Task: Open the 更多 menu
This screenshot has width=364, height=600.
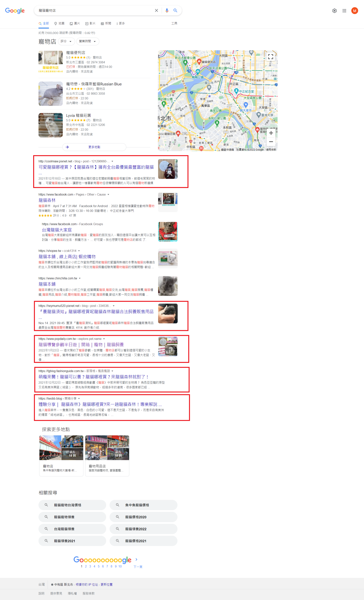Action: coord(120,24)
